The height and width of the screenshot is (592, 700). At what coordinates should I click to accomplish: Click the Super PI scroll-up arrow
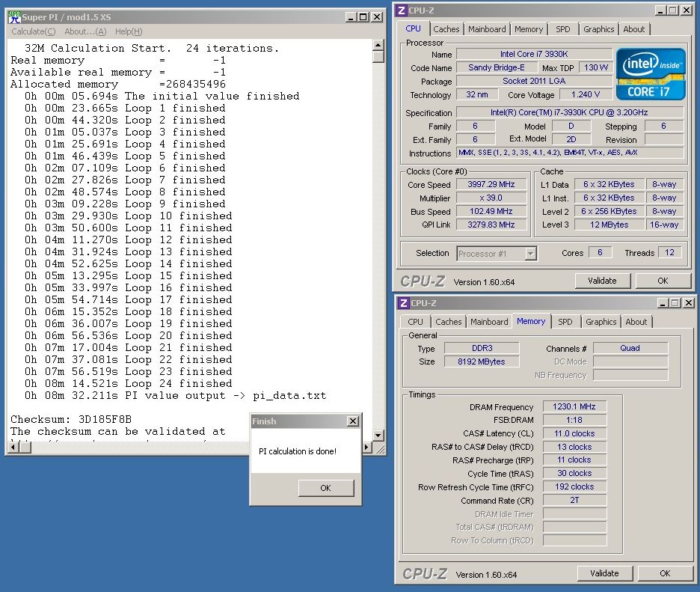click(x=378, y=43)
